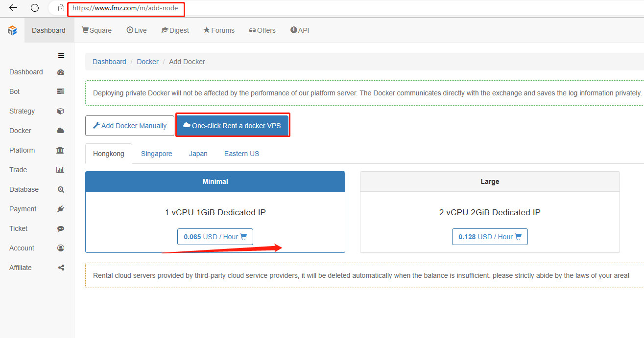Click the Forums star icon

(207, 30)
